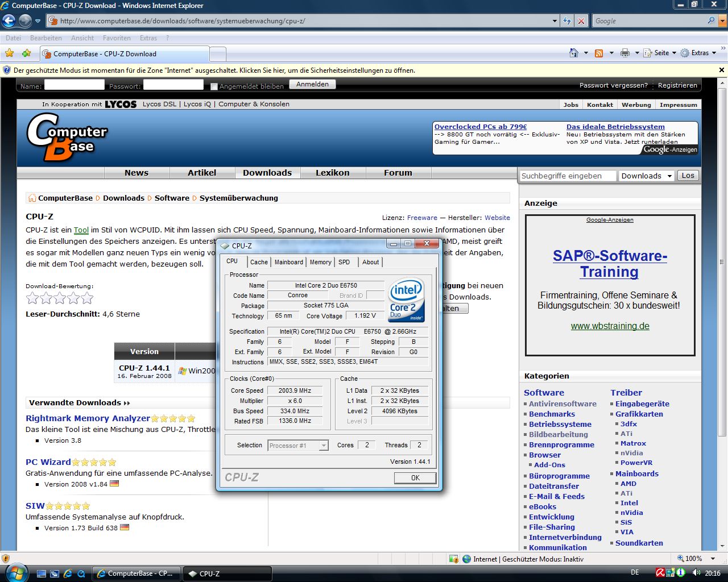
Task: Expand the Feeds button dropdown arrow
Action: pos(611,53)
